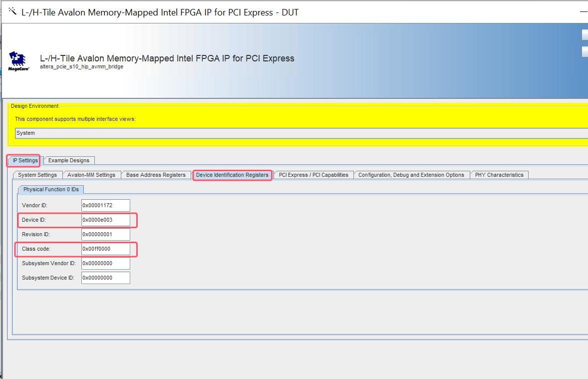
Task: Open the PCI Express / PCI Capabilities tab
Action: [313, 175]
